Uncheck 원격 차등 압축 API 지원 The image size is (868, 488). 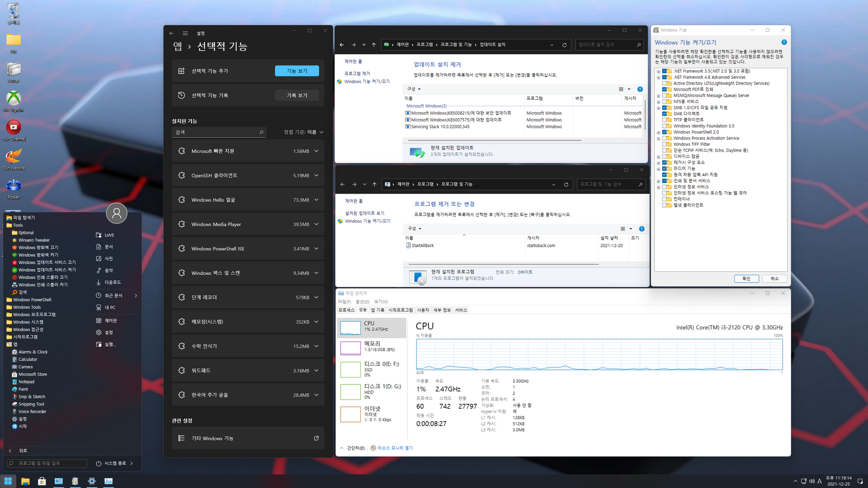[665, 175]
